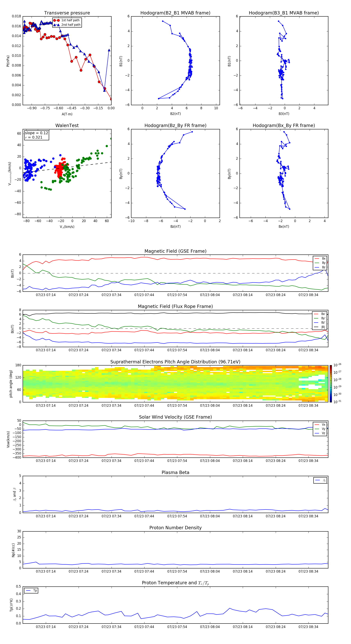Select the "By'" legend entry

[x=320, y=318]
